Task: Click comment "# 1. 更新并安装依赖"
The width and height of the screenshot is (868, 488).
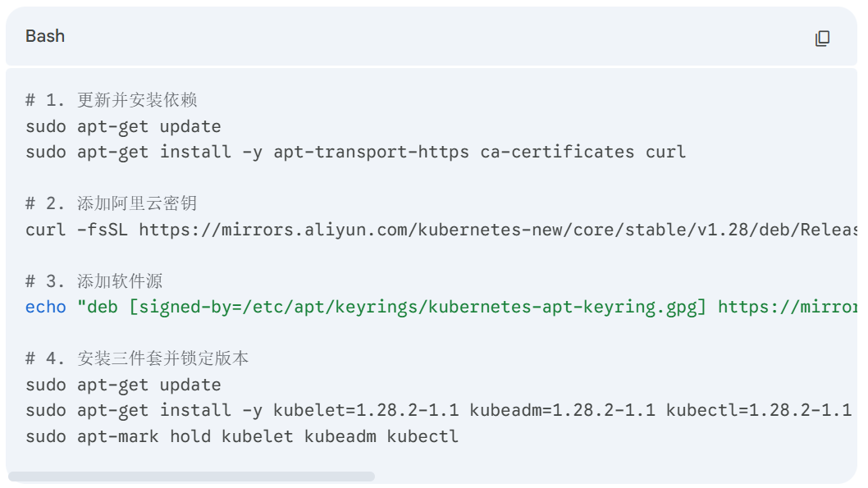Action: pyautogui.click(x=112, y=100)
